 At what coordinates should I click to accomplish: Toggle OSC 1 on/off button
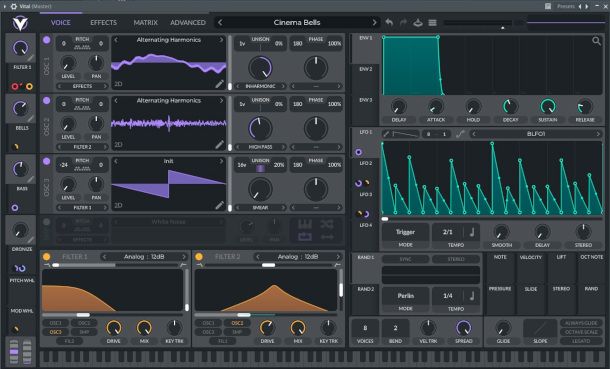tap(47, 40)
